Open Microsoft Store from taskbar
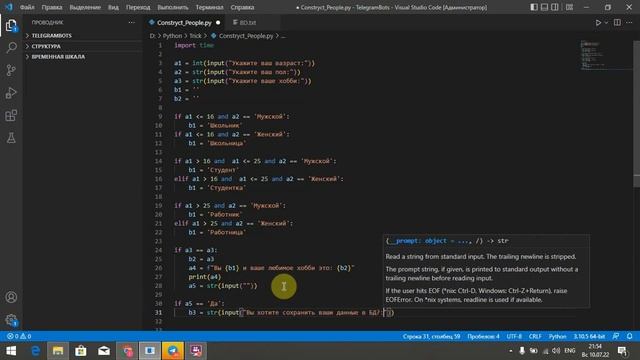640x360 pixels. pos(80,351)
